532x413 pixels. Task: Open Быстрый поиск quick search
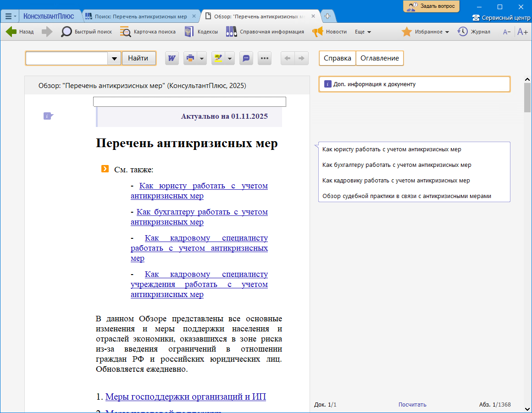[x=87, y=32]
